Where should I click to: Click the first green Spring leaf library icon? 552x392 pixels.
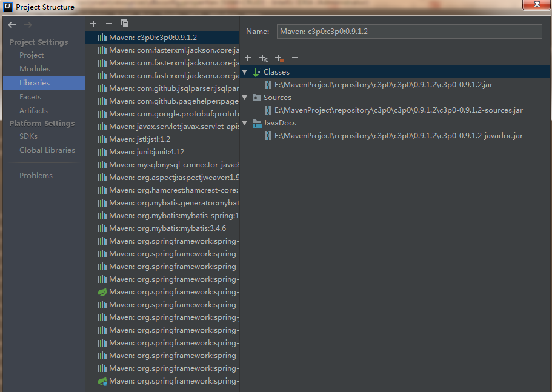tap(102, 292)
